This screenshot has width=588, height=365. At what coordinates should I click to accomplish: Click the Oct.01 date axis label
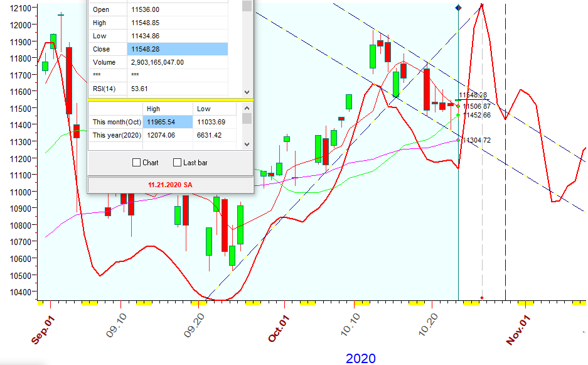(280, 328)
